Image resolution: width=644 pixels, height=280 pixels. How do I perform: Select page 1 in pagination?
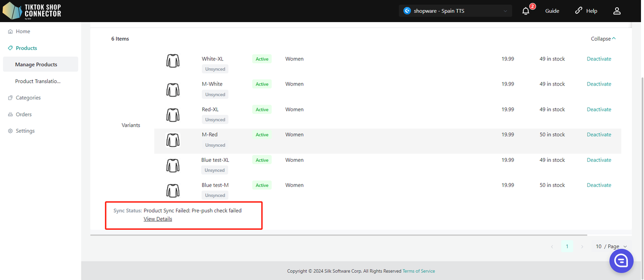[567, 246]
